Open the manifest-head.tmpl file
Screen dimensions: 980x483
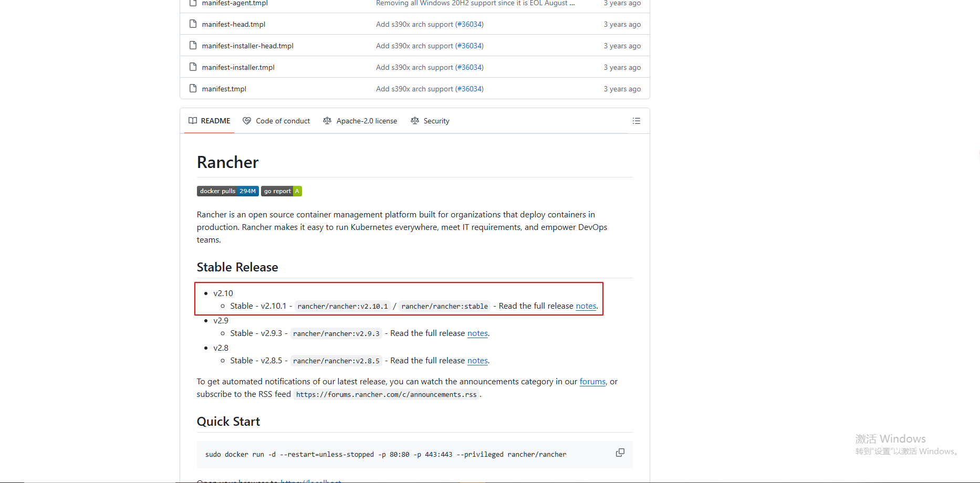click(x=234, y=24)
